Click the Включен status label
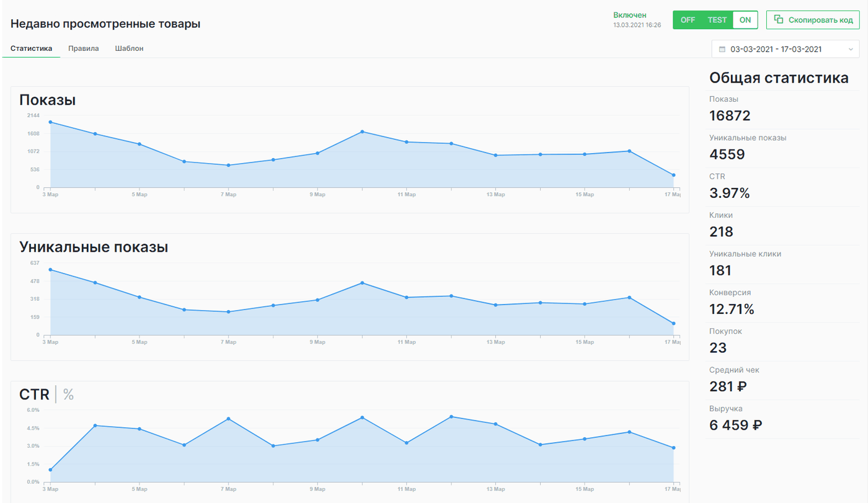This screenshot has width=868, height=503. [630, 15]
